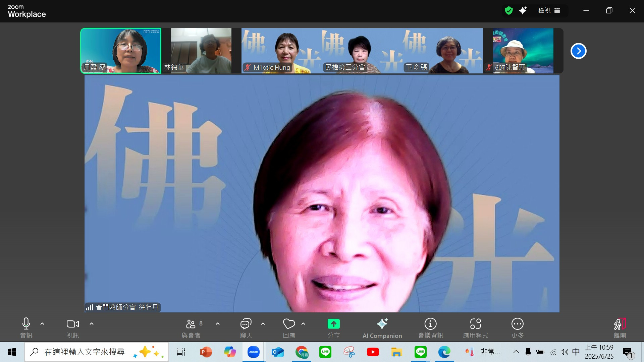Viewport: 644px width, 362px height.
Task: Select the Milotic Hung video thumbnail
Action: (x=281, y=50)
